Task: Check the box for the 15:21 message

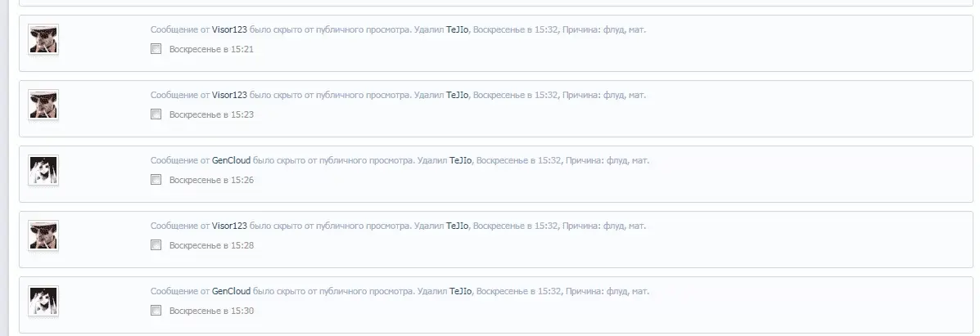Action: tap(156, 49)
